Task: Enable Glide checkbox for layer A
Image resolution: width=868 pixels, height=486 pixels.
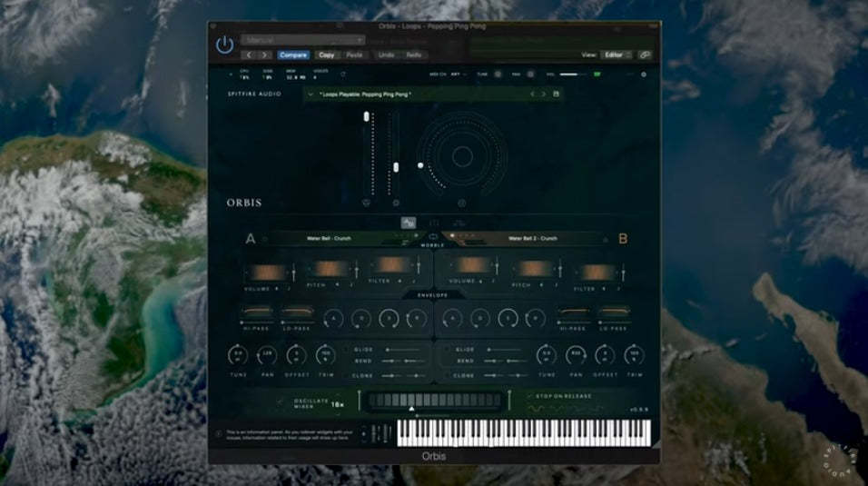Action: (x=347, y=349)
